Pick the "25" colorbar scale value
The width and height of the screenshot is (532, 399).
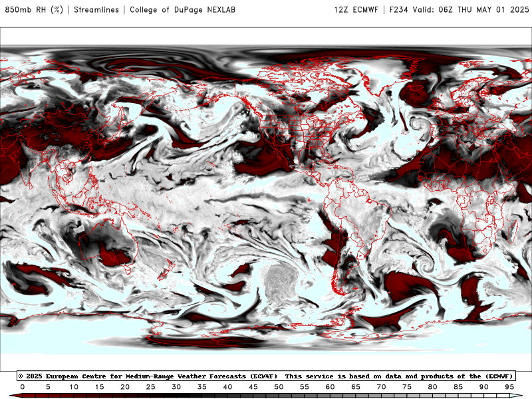pos(151,387)
